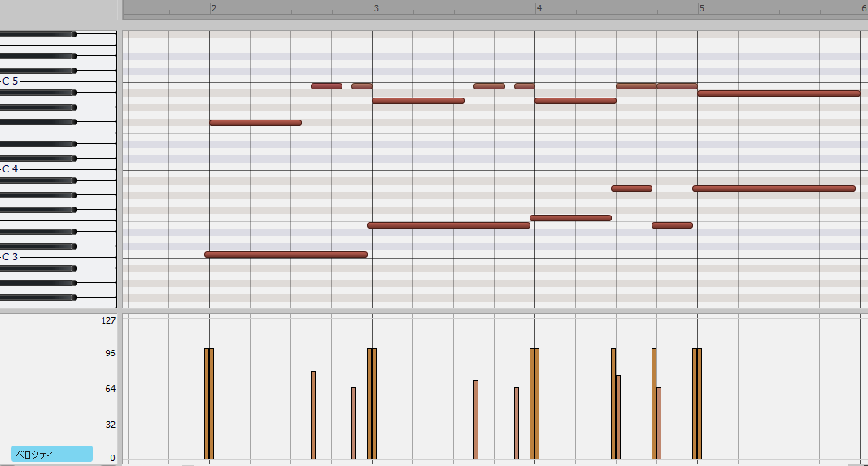Screen dimensions: 868x466
Task: Click velocity bar of second B4 in measure 2
Action: click(354, 424)
